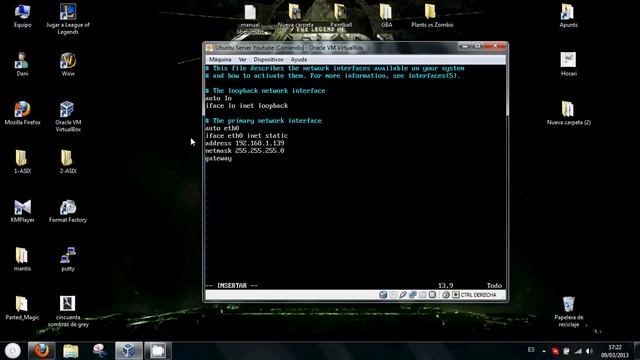Viewport: 640px width, 360px height.
Task: Click the video capture/display icon in status bar
Action: (432, 295)
